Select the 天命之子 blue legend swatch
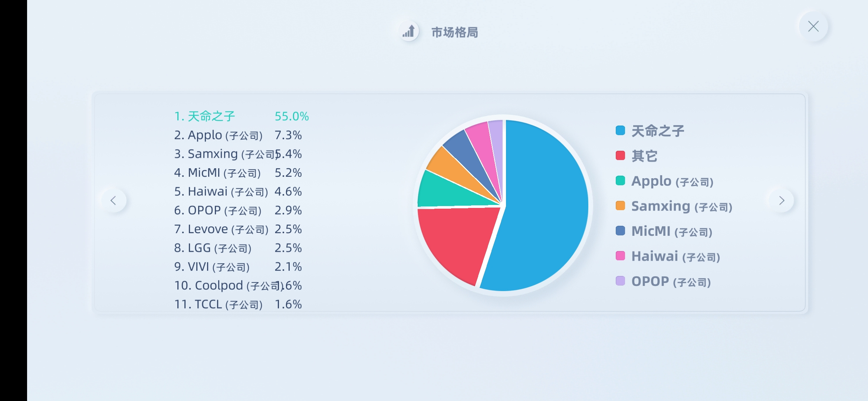The image size is (868, 401). [x=620, y=130]
